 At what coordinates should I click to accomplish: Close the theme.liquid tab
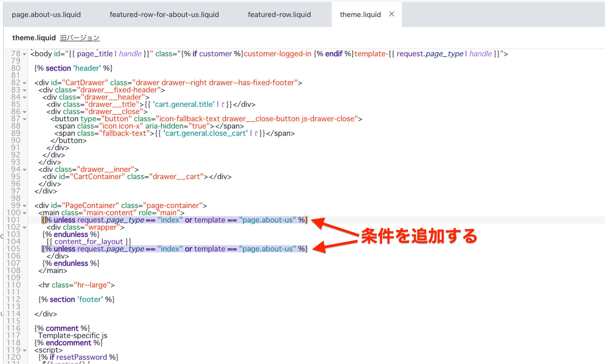tap(391, 14)
